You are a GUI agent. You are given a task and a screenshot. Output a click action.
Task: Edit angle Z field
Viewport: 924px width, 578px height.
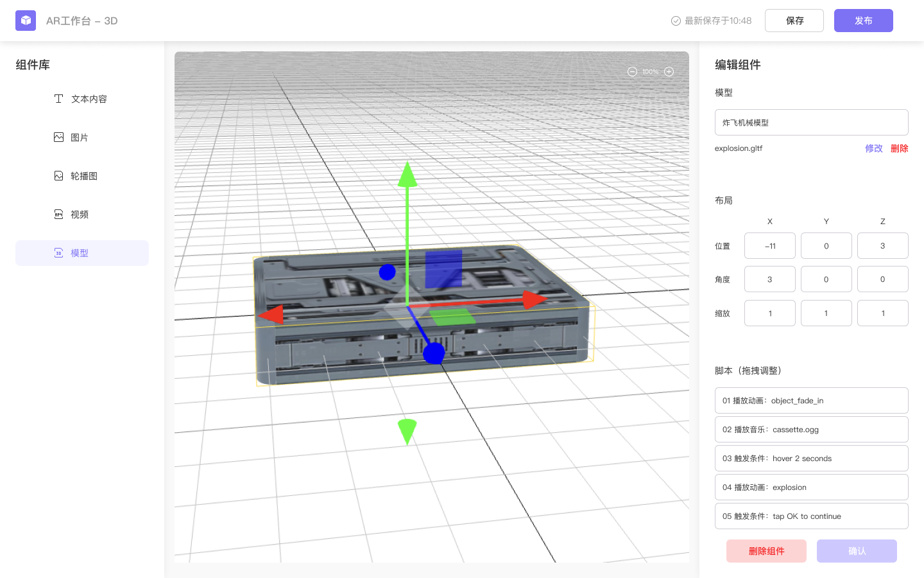click(883, 279)
